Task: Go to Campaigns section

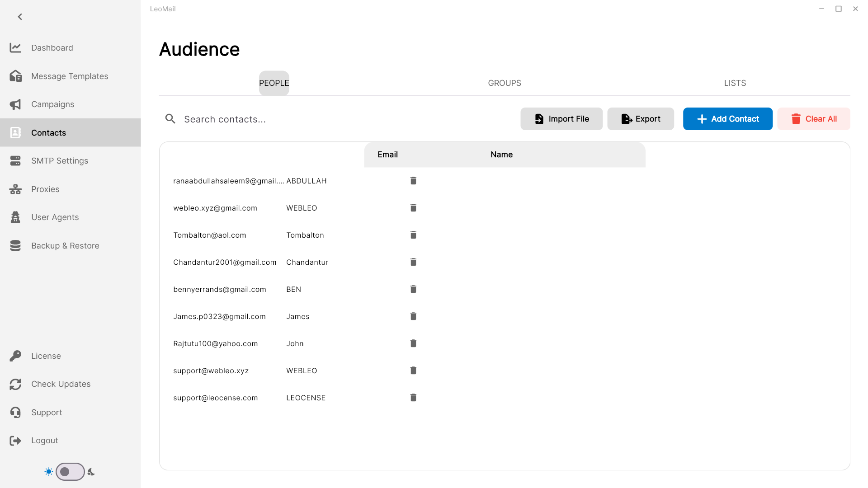Action: click(x=70, y=104)
